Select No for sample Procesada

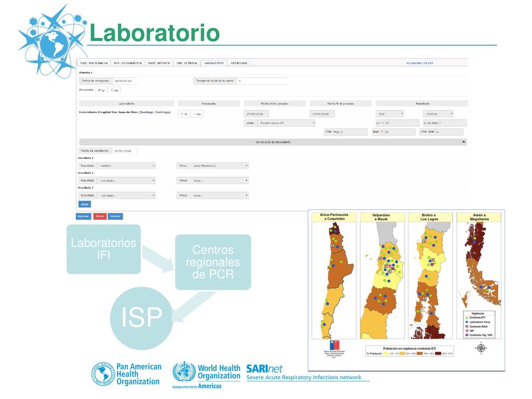(x=112, y=90)
